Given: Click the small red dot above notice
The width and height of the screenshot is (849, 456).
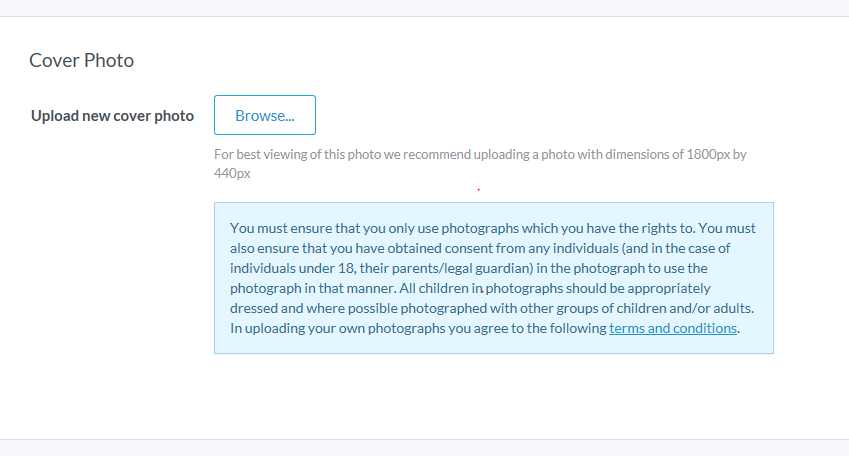Looking at the screenshot, I should (x=478, y=188).
